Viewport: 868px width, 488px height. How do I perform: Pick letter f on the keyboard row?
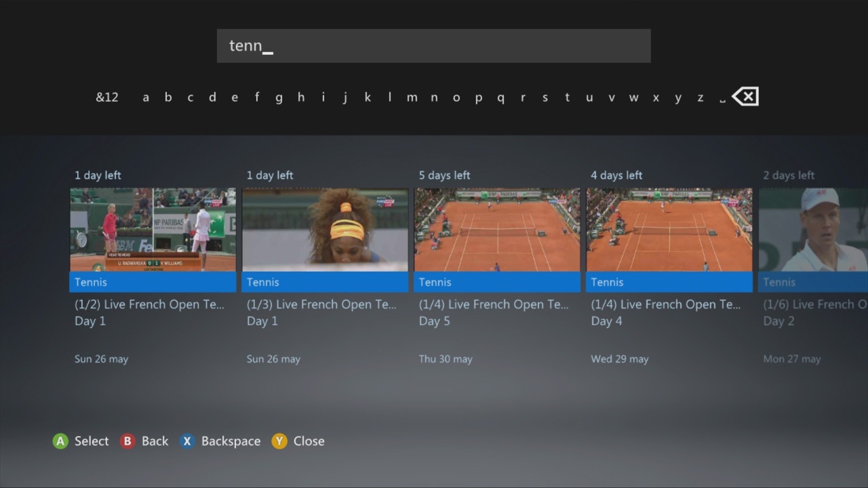(x=257, y=97)
